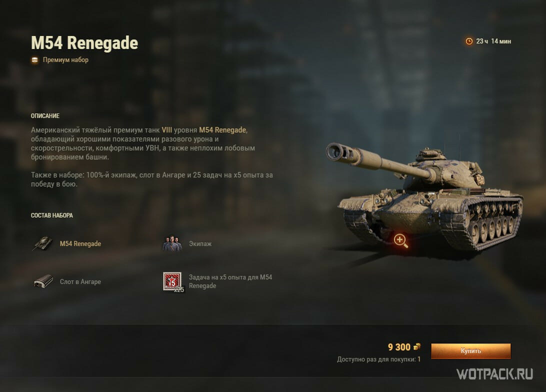Click the M54 Renegade page title

pyautogui.click(x=84, y=43)
